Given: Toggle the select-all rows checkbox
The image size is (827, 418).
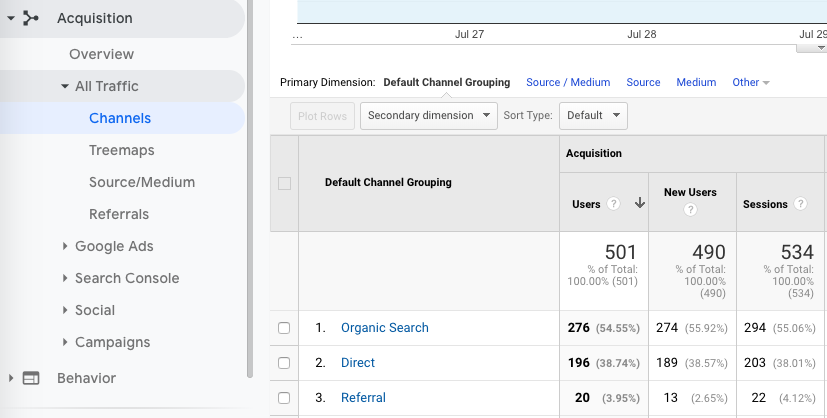Looking at the screenshot, I should click(x=284, y=183).
